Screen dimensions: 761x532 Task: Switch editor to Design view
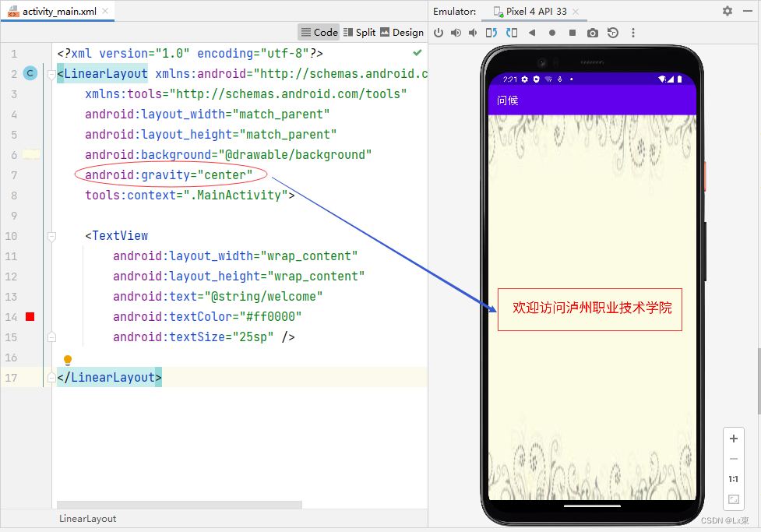[401, 32]
